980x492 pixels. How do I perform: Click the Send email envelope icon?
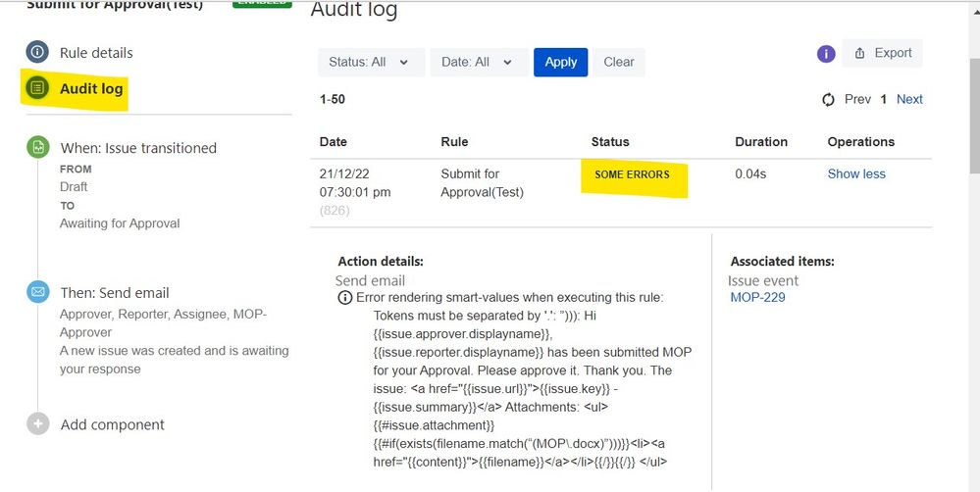pyautogui.click(x=38, y=292)
